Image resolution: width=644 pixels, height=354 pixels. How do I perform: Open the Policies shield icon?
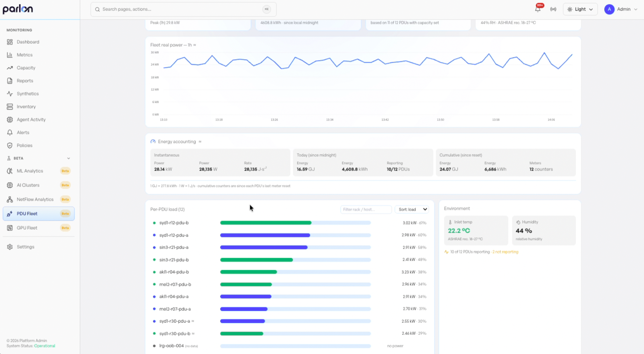pyautogui.click(x=10, y=145)
